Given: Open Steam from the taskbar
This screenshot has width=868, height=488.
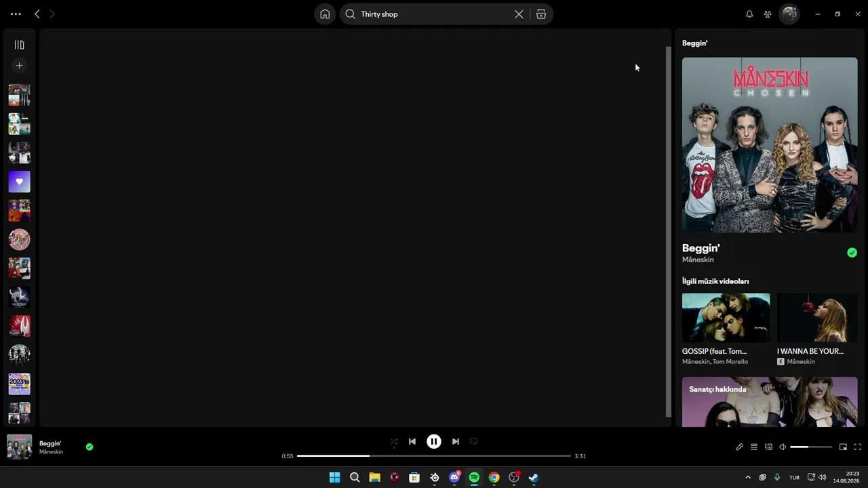Looking at the screenshot, I should (534, 477).
